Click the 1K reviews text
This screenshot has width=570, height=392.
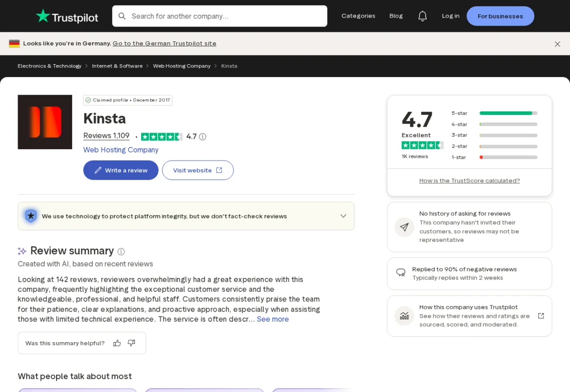[415, 157]
